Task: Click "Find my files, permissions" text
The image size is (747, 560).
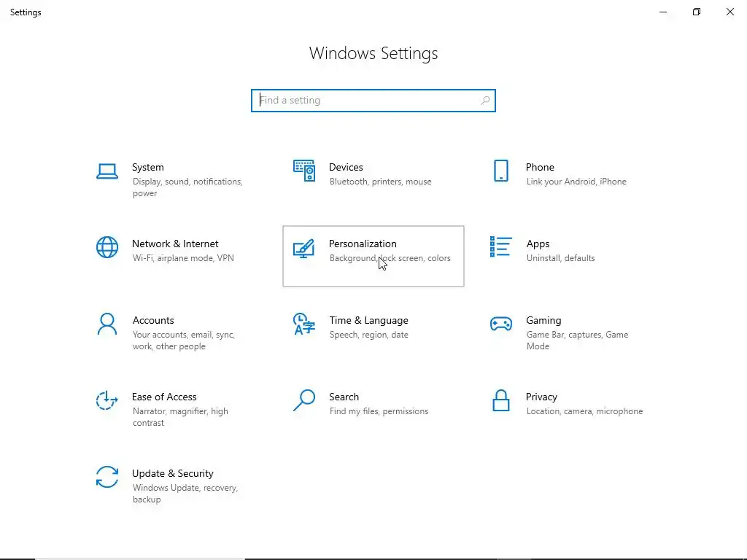Action: tap(379, 411)
